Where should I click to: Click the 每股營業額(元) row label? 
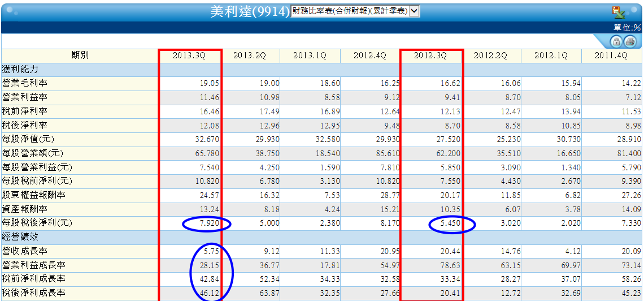tap(33, 153)
